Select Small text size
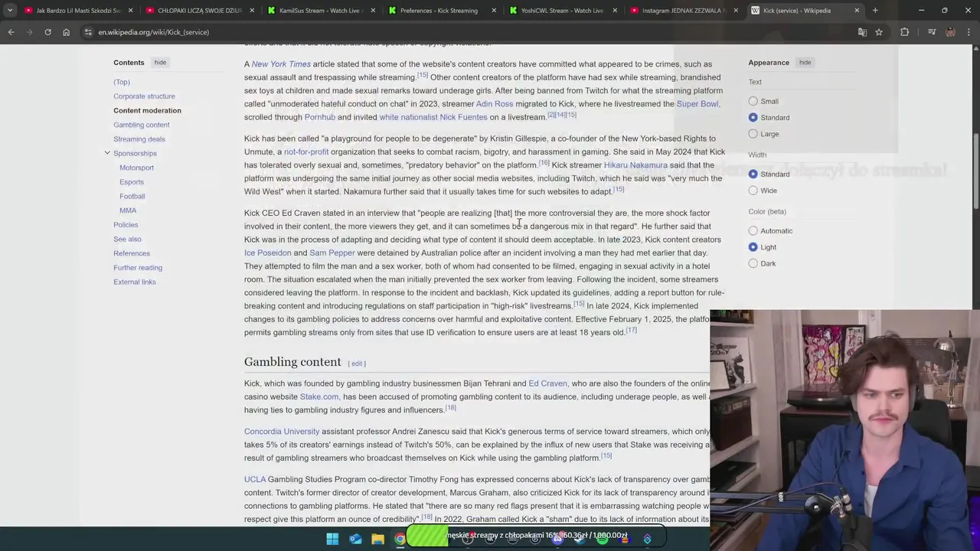Screen dimensions: 980x551 tap(753, 101)
